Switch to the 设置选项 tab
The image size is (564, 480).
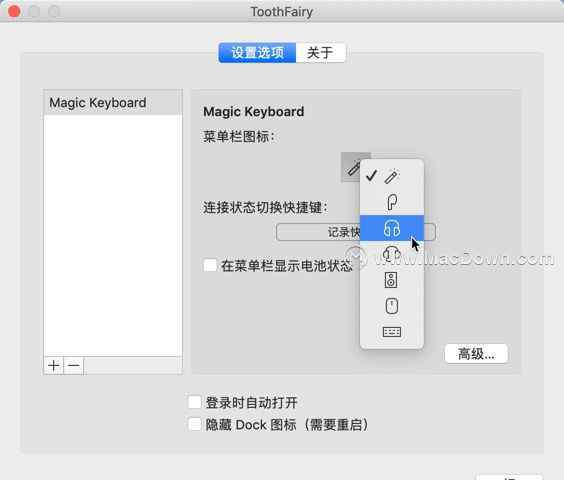point(257,53)
